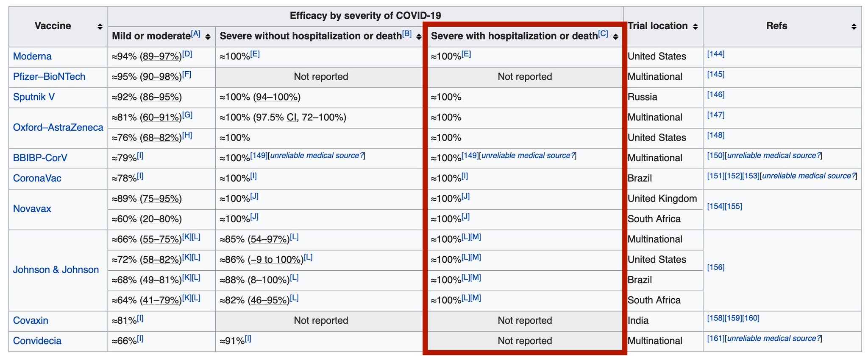Sort by Mild or moderate column arrows
The image size is (868, 356).
[x=208, y=37]
